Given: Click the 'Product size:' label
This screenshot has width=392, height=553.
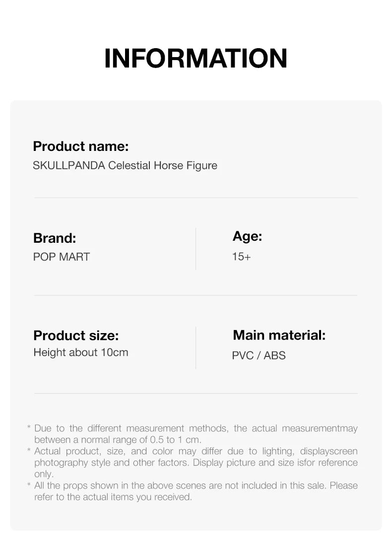Looking at the screenshot, I should tap(76, 336).
